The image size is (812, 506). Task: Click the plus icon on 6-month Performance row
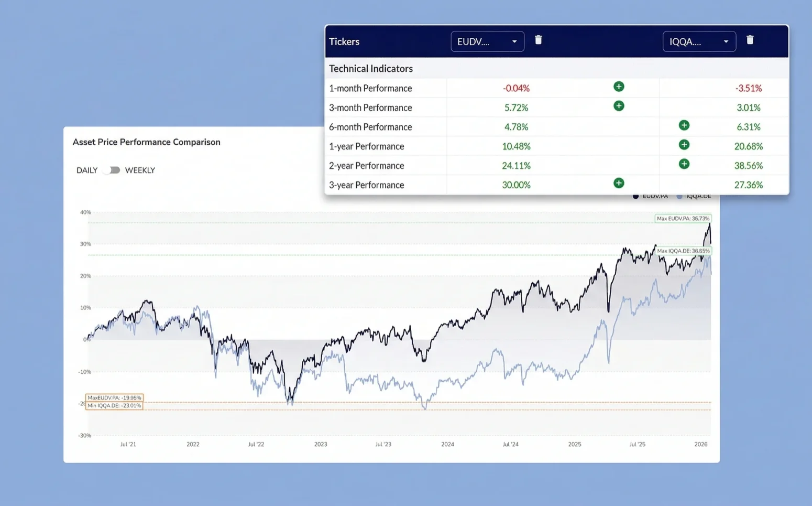(684, 125)
